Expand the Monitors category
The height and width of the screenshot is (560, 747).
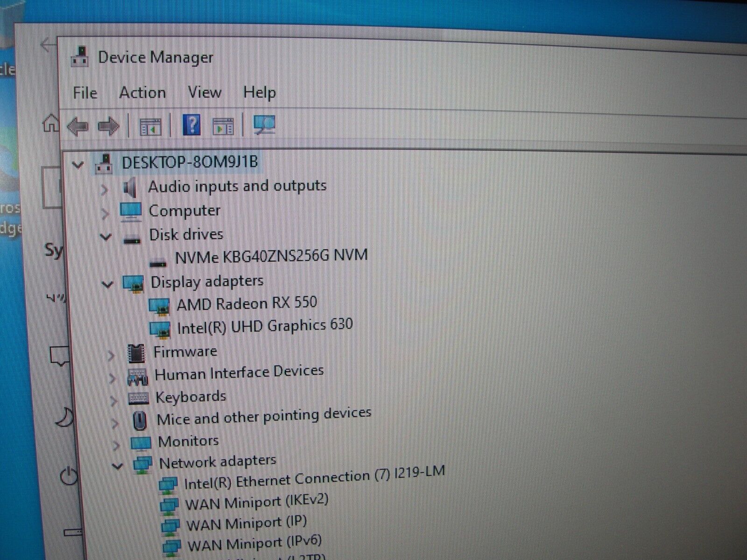(x=116, y=445)
